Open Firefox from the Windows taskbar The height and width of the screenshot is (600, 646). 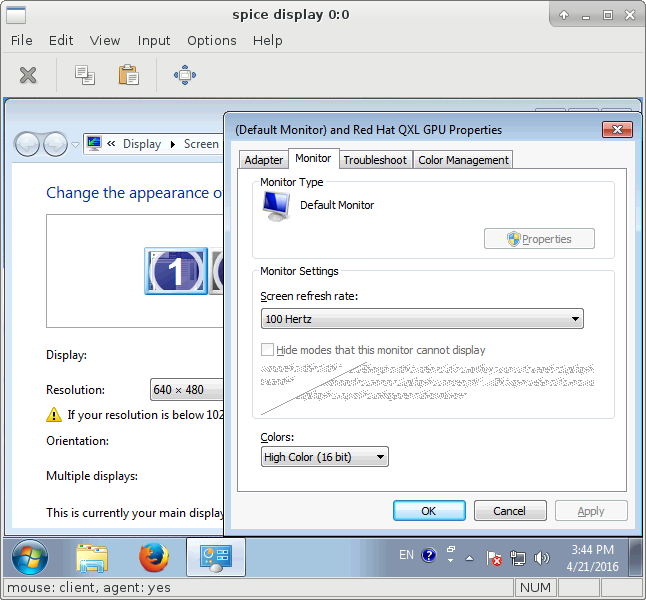[153, 556]
